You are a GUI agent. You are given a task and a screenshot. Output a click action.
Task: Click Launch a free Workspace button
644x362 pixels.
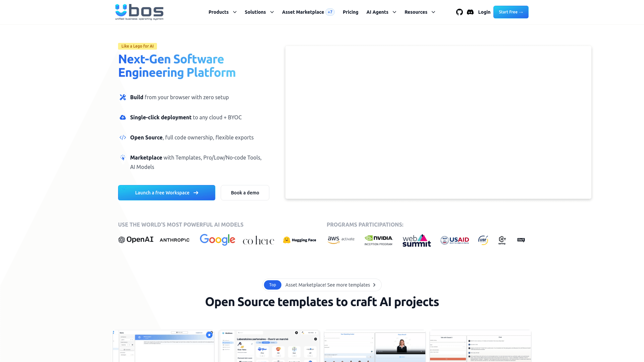point(166,193)
